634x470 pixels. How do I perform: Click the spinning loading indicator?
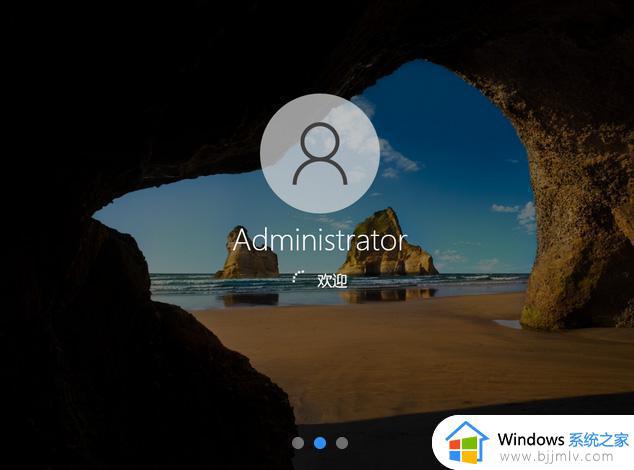pyautogui.click(x=298, y=279)
